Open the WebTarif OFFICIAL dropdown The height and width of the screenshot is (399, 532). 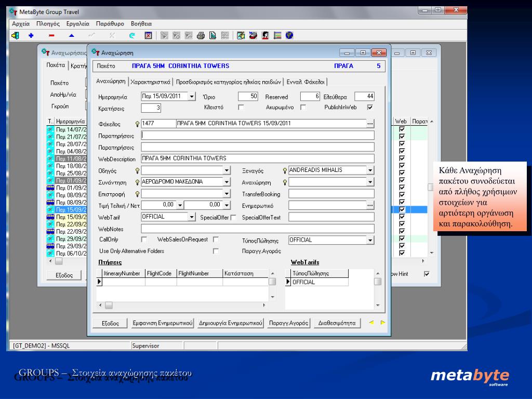[x=192, y=217]
